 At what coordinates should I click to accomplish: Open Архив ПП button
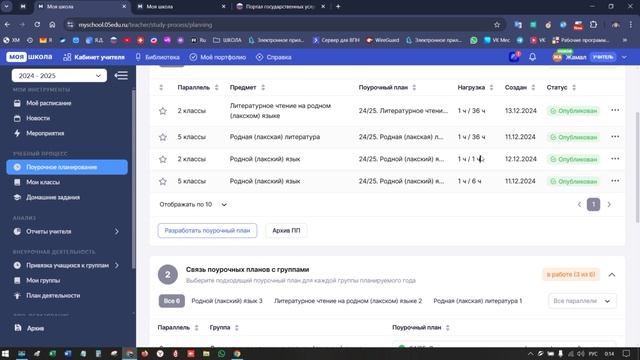click(286, 231)
